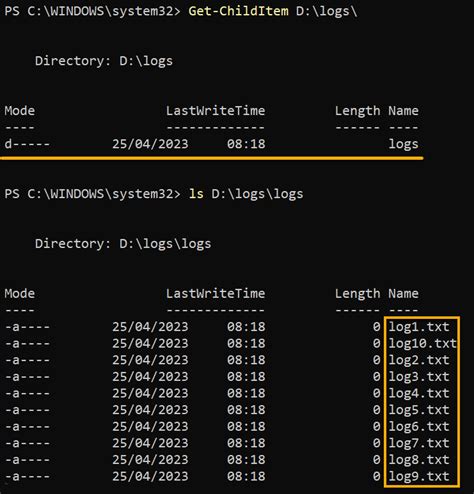Click the time 08:18 in log10.txt row
The height and width of the screenshot is (494, 474).
coord(246,344)
